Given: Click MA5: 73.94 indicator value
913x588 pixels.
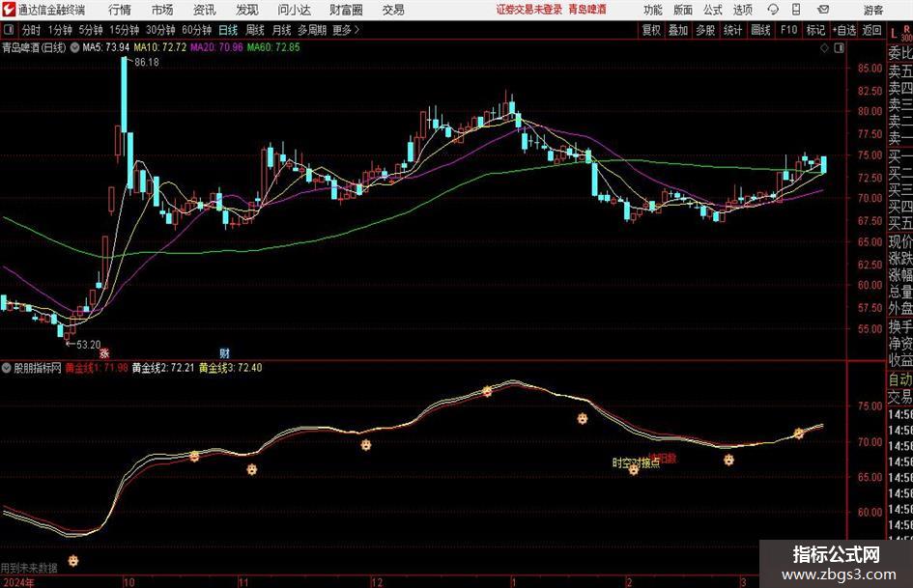Looking at the screenshot, I should click(106, 47).
